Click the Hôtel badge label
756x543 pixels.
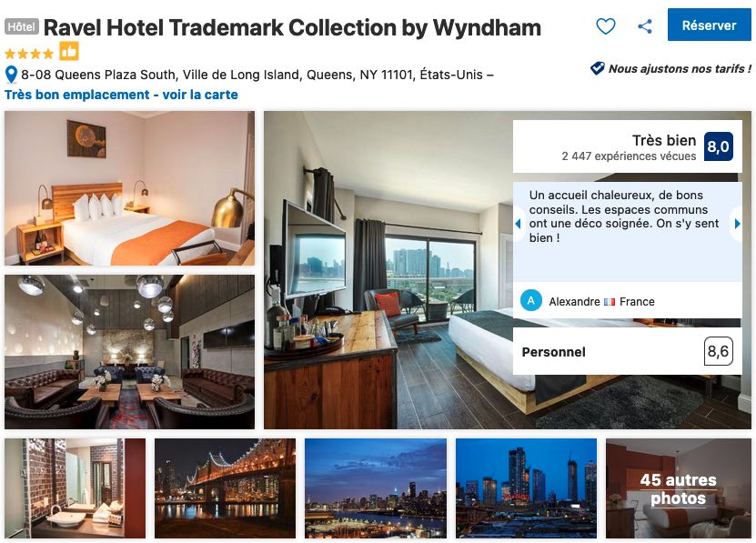22,26
